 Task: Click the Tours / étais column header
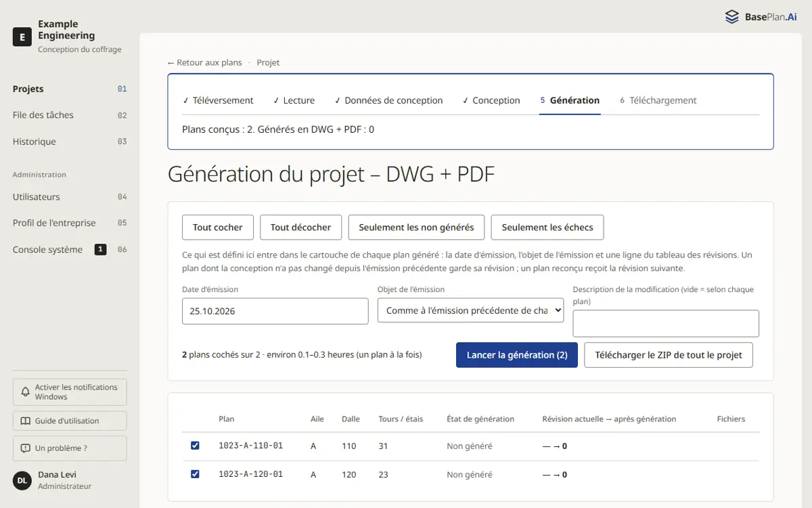coord(401,419)
